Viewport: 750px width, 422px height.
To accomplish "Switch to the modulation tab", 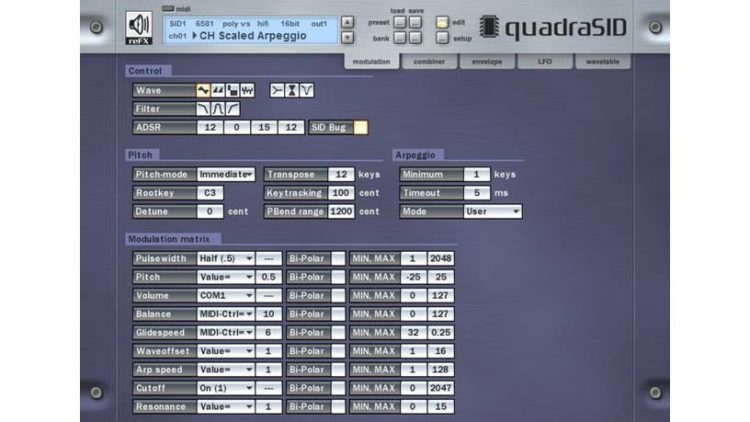I will [372, 61].
